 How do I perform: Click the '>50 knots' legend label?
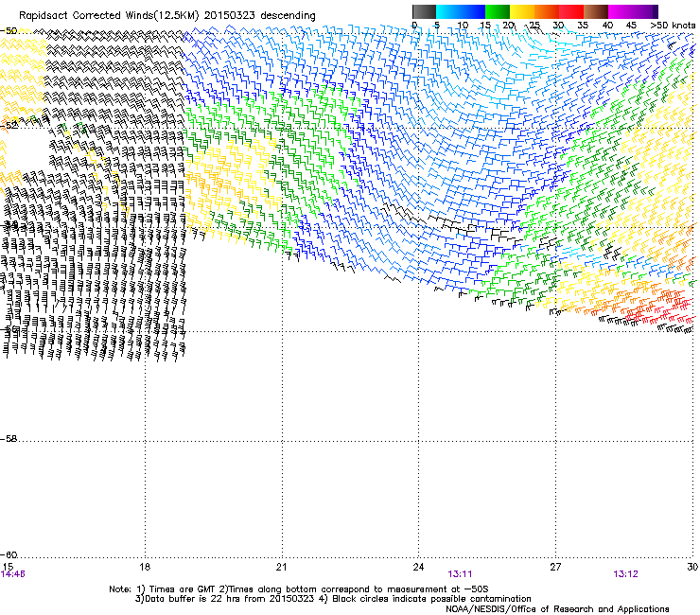pyautogui.click(x=673, y=26)
